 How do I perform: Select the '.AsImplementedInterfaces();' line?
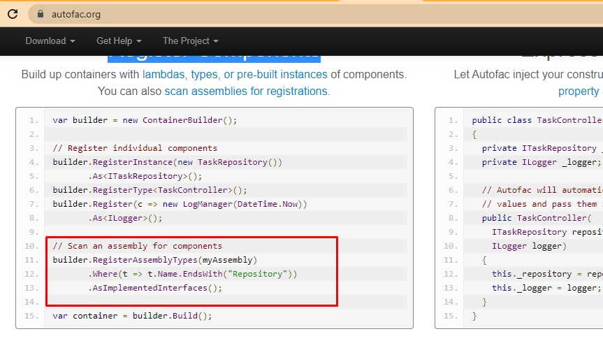click(x=155, y=288)
